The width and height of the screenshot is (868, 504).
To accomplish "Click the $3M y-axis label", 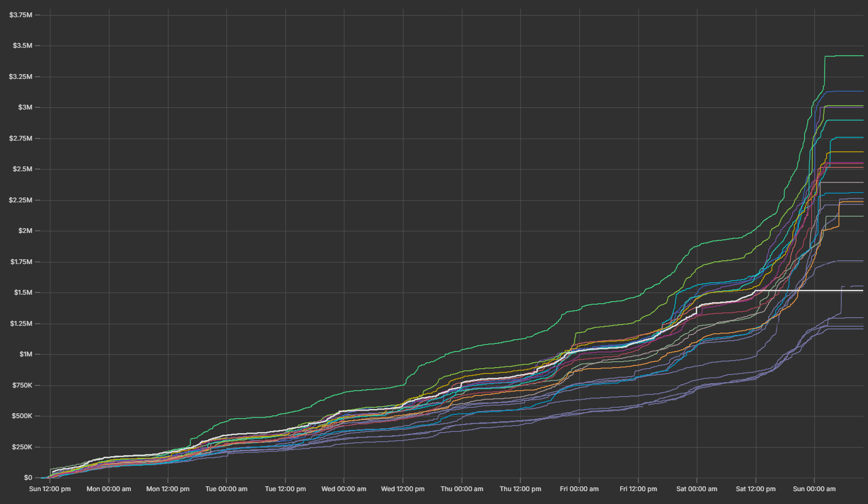I will coord(25,107).
